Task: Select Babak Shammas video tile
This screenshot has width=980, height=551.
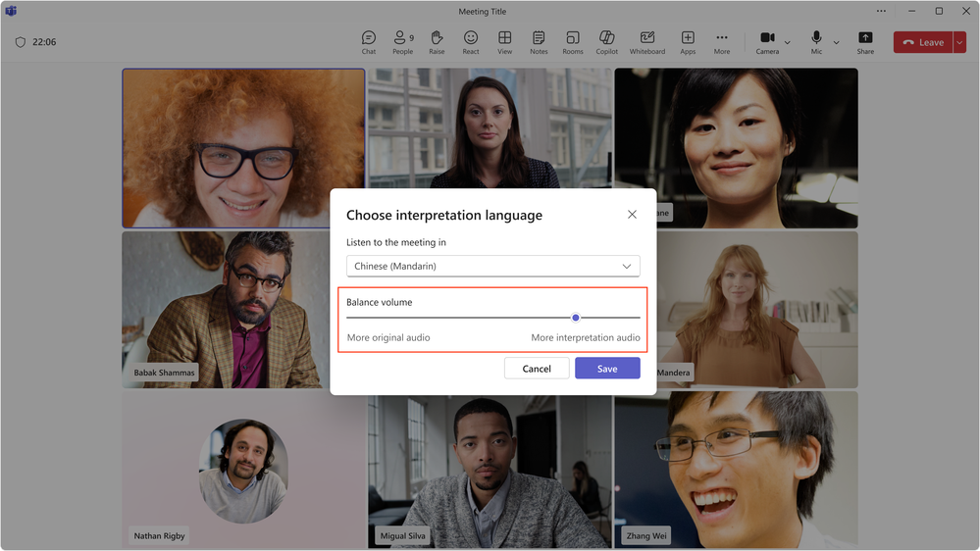Action: 225,310
